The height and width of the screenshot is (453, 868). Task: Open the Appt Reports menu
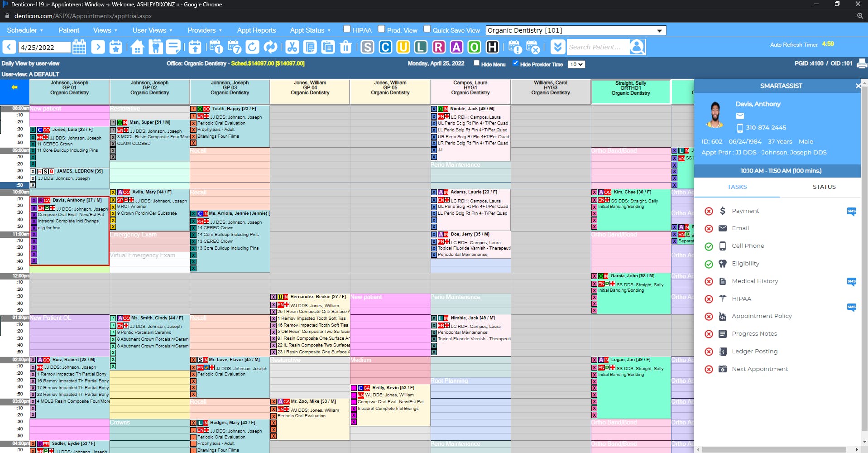(x=256, y=30)
